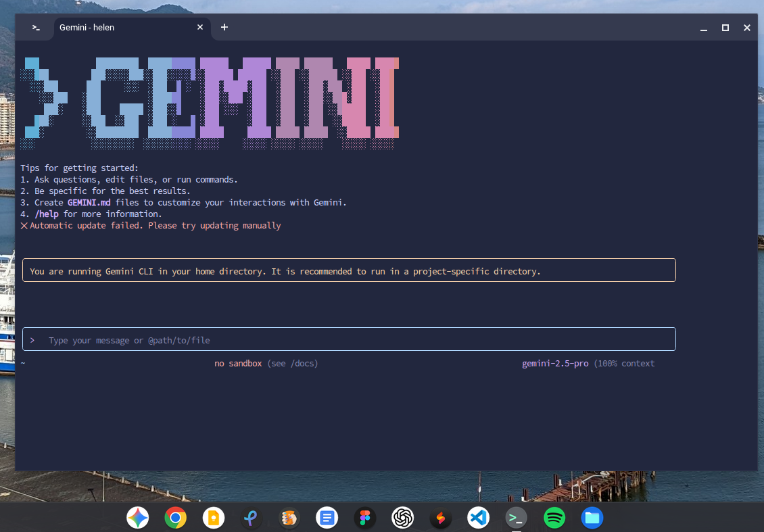
Task: Open Google Keep from the shelf
Action: point(214,518)
